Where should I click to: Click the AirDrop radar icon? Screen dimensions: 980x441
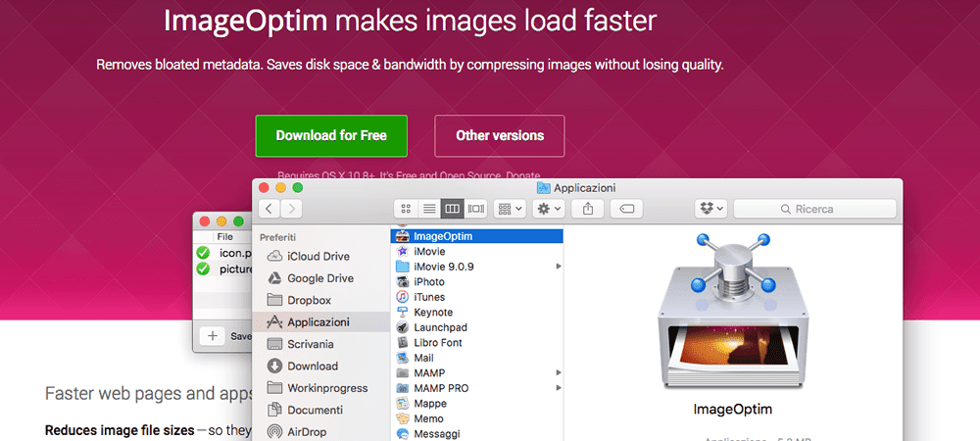pos(275,431)
